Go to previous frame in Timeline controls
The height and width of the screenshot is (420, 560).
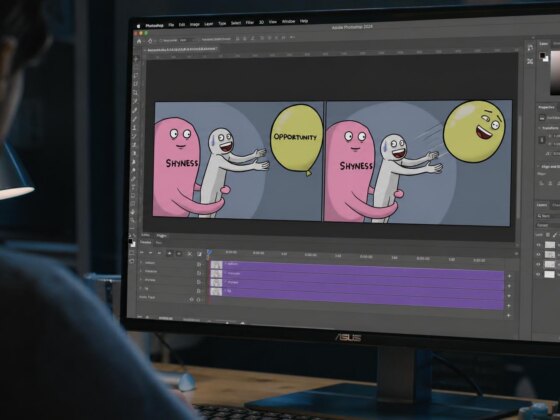(x=150, y=253)
